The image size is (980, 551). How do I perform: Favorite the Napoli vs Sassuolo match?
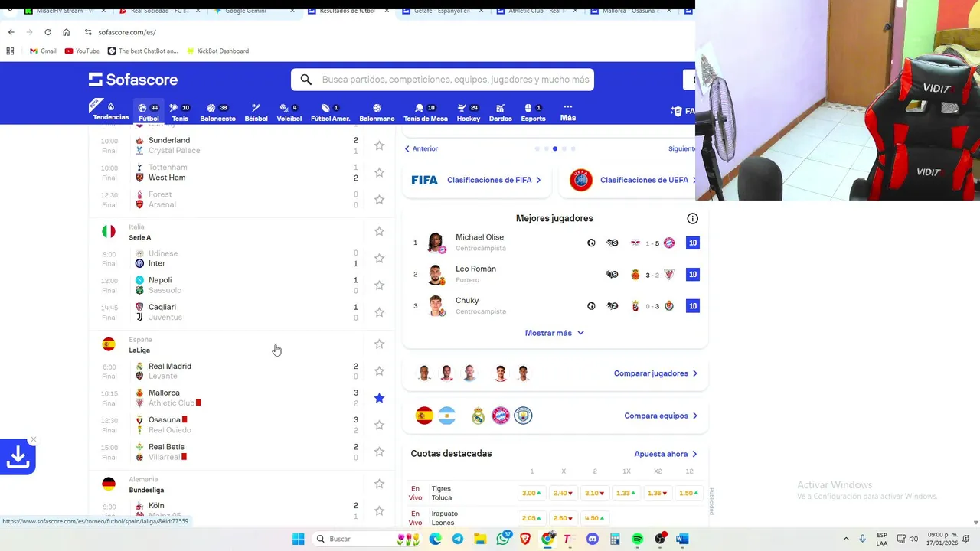click(x=379, y=285)
